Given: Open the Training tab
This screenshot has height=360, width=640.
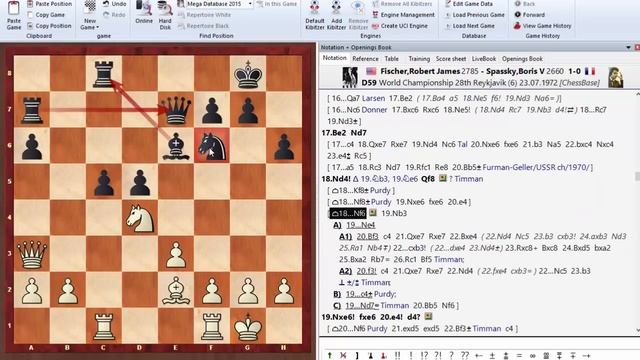Looking at the screenshot, I should (x=419, y=59).
